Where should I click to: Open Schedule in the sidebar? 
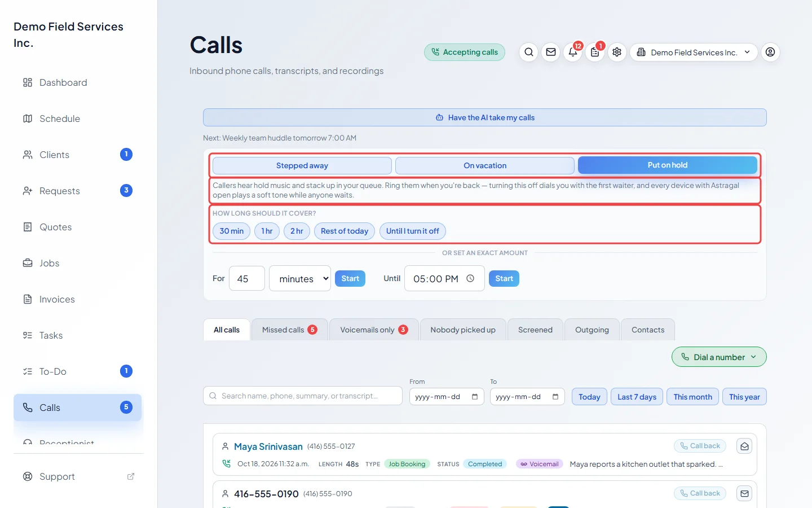[x=78, y=119]
